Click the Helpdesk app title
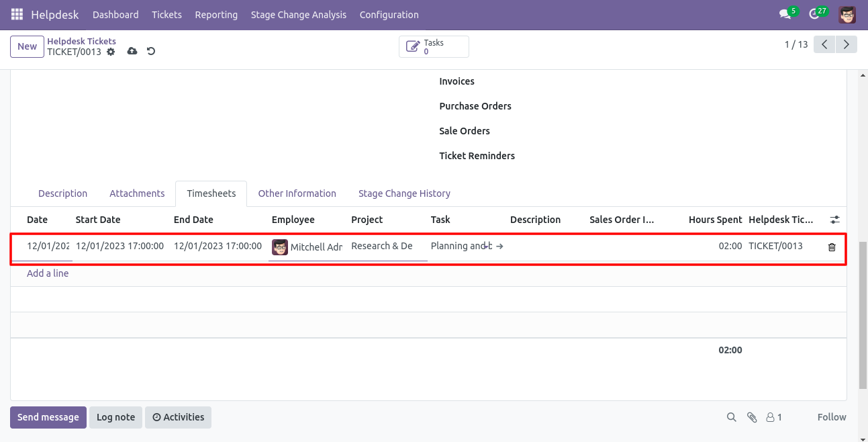 pyautogui.click(x=55, y=14)
